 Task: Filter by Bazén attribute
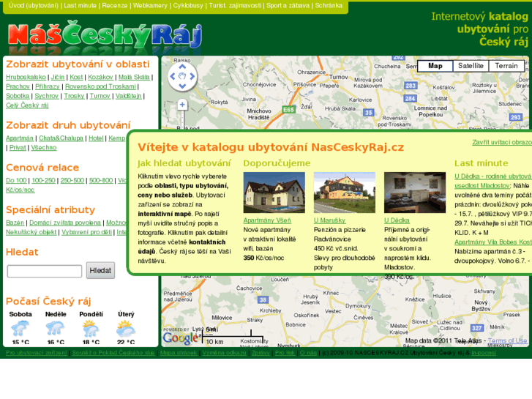(15, 223)
